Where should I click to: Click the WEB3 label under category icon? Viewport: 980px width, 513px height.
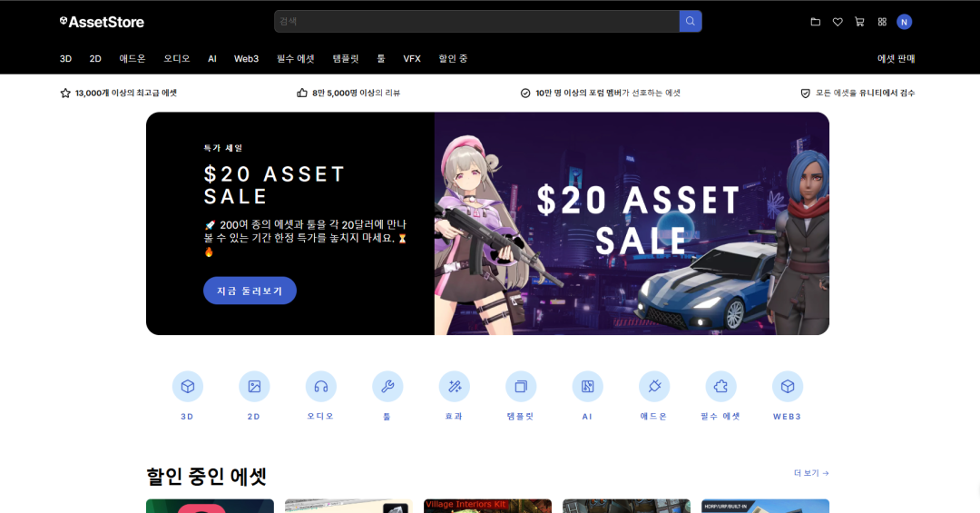click(x=788, y=417)
